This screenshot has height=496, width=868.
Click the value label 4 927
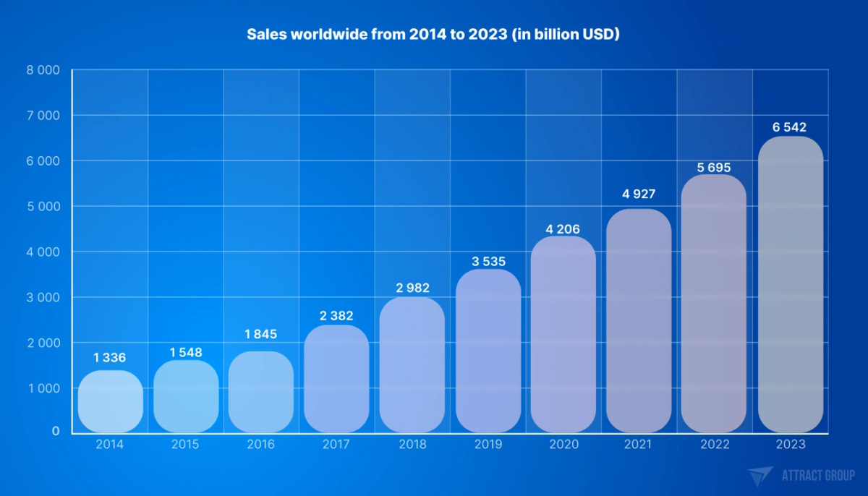click(x=639, y=194)
